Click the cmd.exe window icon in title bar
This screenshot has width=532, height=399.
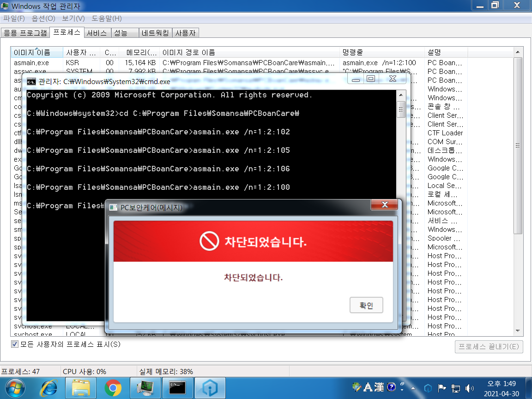point(31,82)
